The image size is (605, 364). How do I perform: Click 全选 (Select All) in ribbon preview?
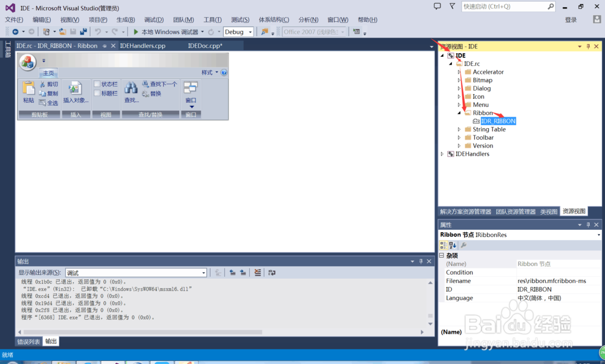tap(48, 102)
